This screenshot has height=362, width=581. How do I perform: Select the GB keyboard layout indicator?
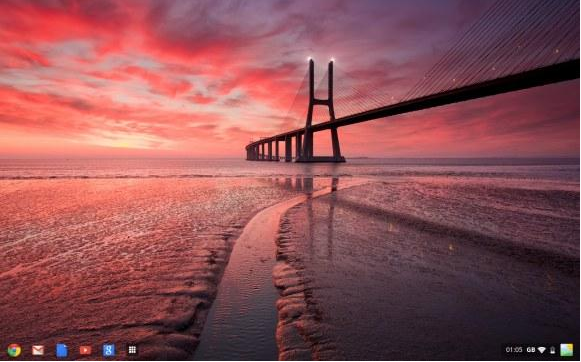pos(531,350)
